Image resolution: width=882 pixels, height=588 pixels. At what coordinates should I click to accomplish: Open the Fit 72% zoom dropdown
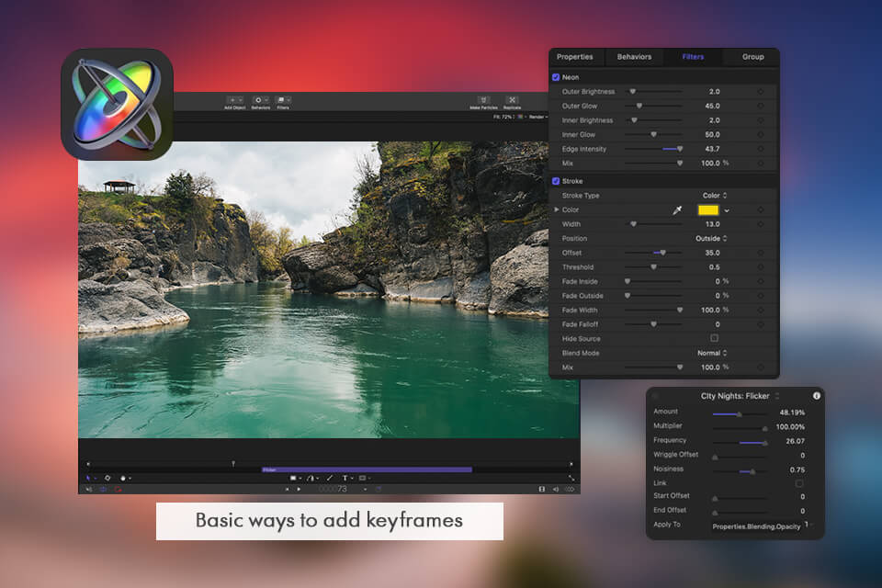504,117
